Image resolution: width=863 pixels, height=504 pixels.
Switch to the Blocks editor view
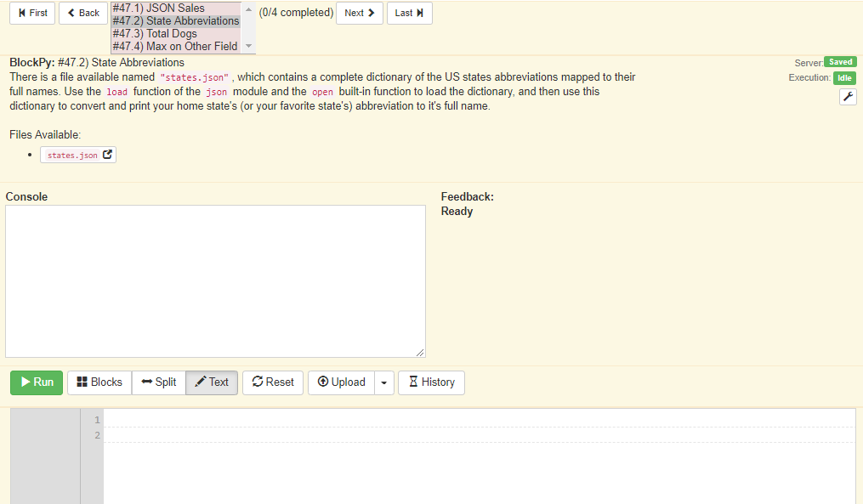tap(99, 382)
